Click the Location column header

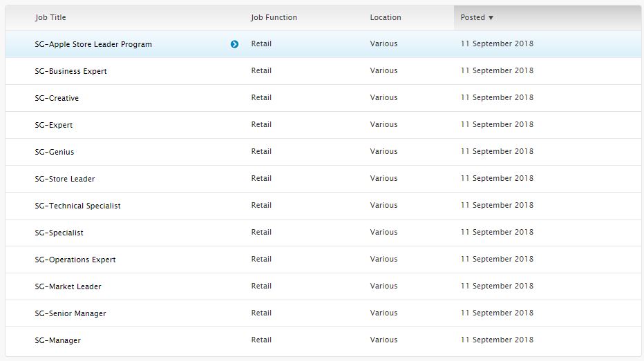tap(385, 17)
